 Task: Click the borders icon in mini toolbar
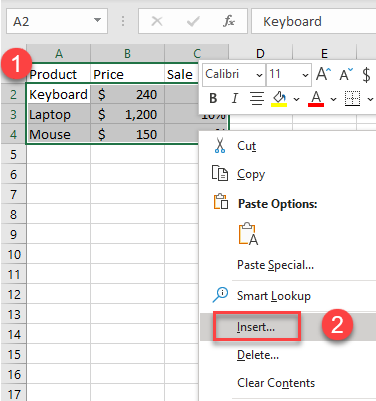pyautogui.click(x=352, y=99)
